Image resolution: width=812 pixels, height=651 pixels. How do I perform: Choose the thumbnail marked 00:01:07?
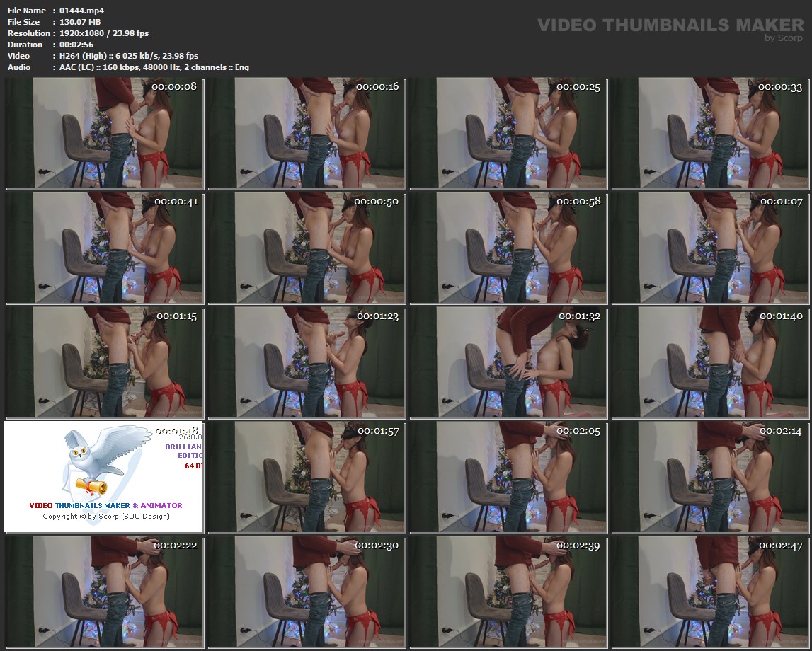tap(709, 248)
